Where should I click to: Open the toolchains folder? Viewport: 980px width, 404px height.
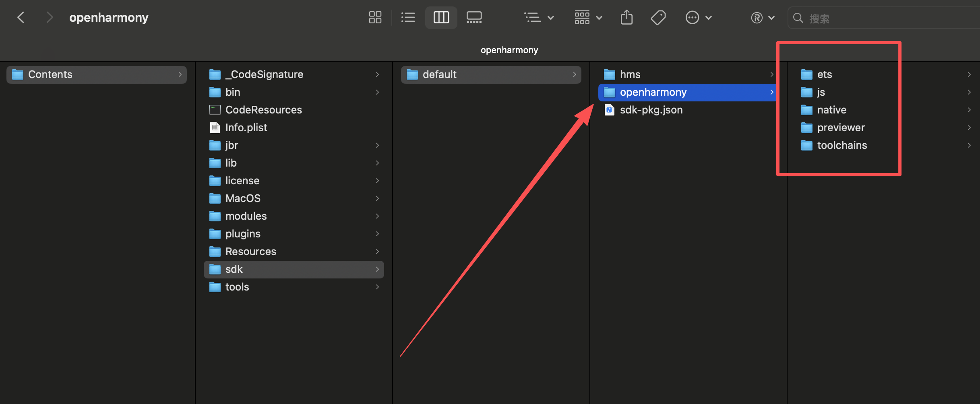[x=842, y=145]
